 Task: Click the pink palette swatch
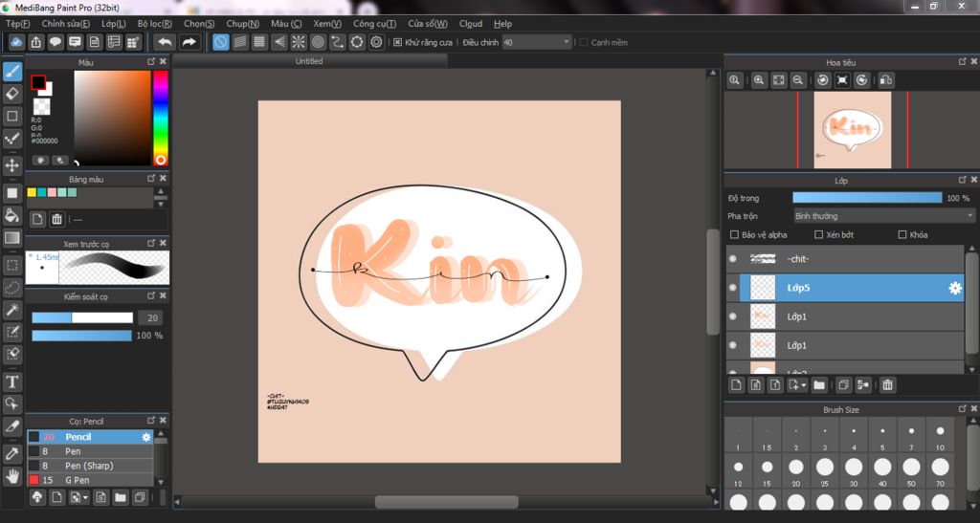(52, 192)
